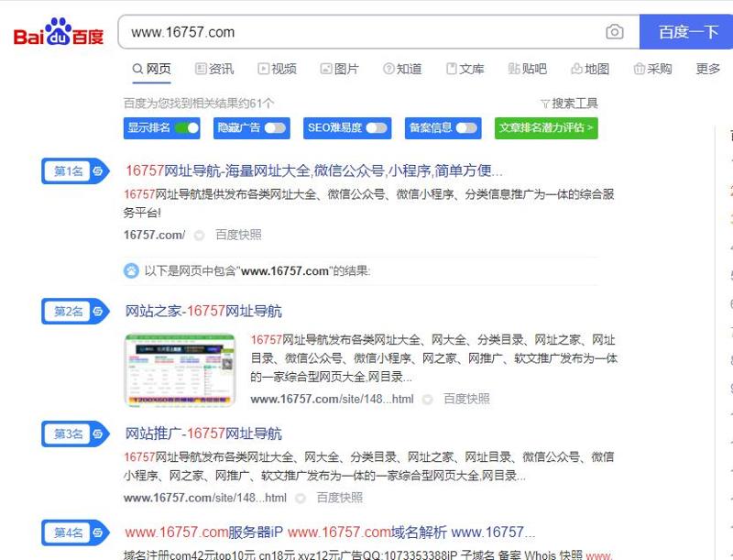Click the round icon beside 16757.com/ URL
Viewport: 733px width, 560px height.
pyautogui.click(x=199, y=236)
